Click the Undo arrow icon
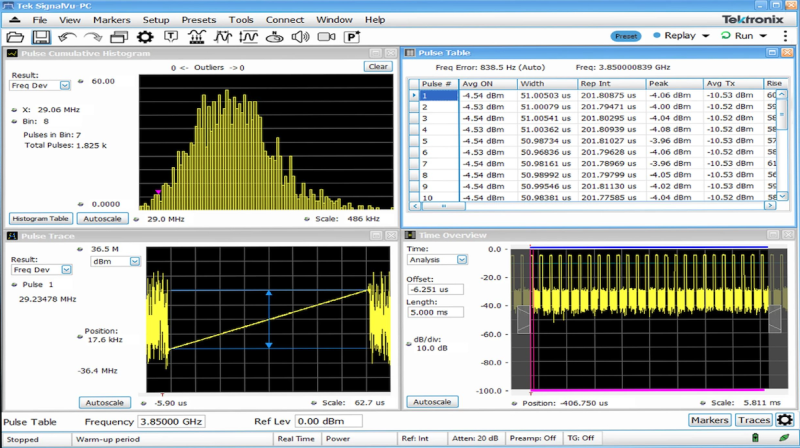The image size is (800, 448). [68, 37]
